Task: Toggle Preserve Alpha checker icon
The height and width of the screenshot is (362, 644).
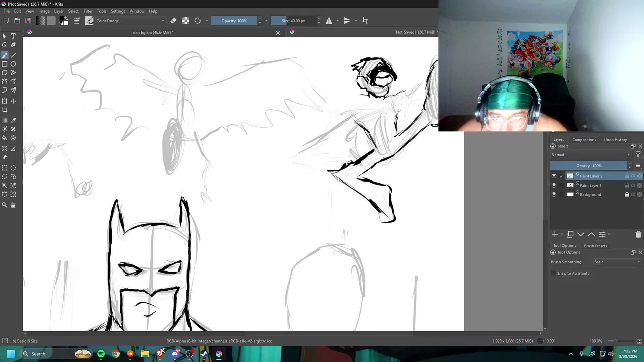Action: [186, 21]
